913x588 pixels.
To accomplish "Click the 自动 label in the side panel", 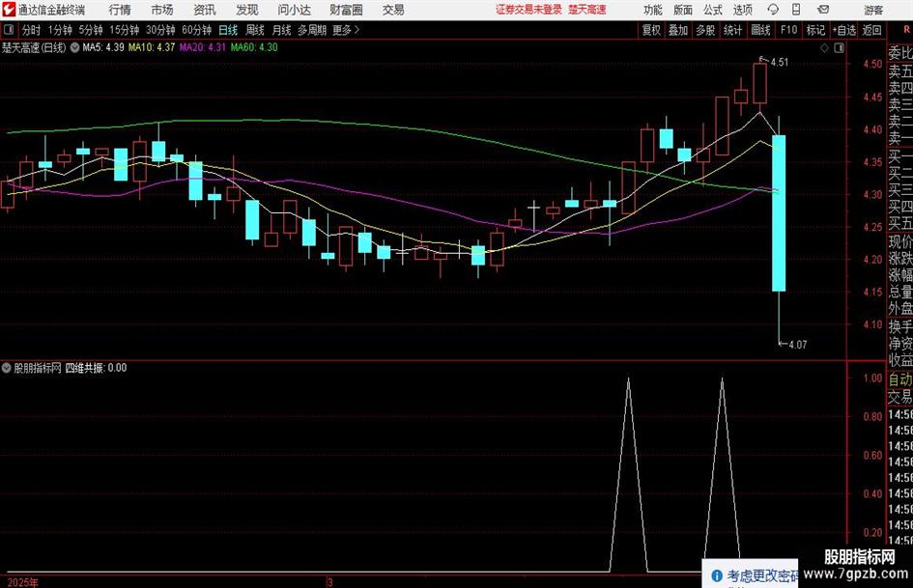I will (900, 379).
